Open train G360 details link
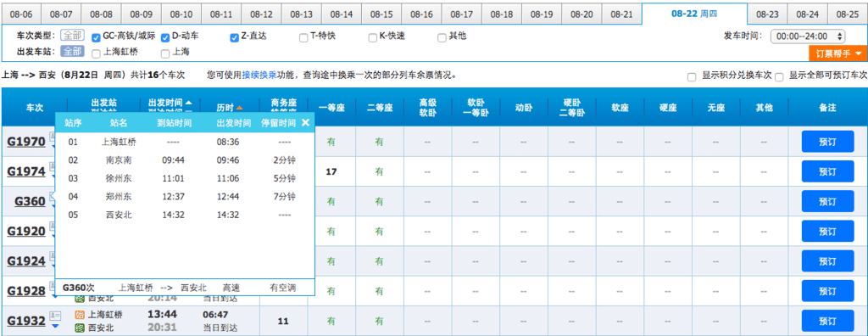Viewport: 868px width, 336px height. pos(30,202)
